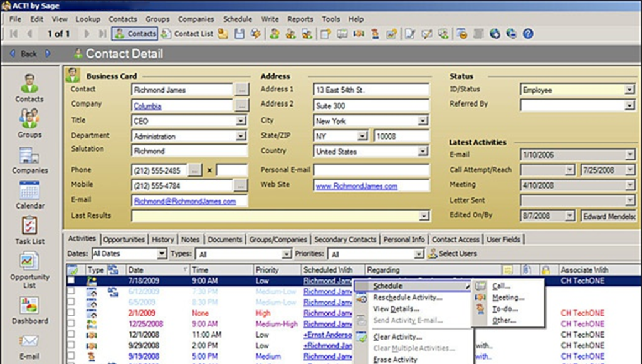Click the Meeting icon in the Schedule submenu
Screen dimensions: 642x364
(480, 298)
